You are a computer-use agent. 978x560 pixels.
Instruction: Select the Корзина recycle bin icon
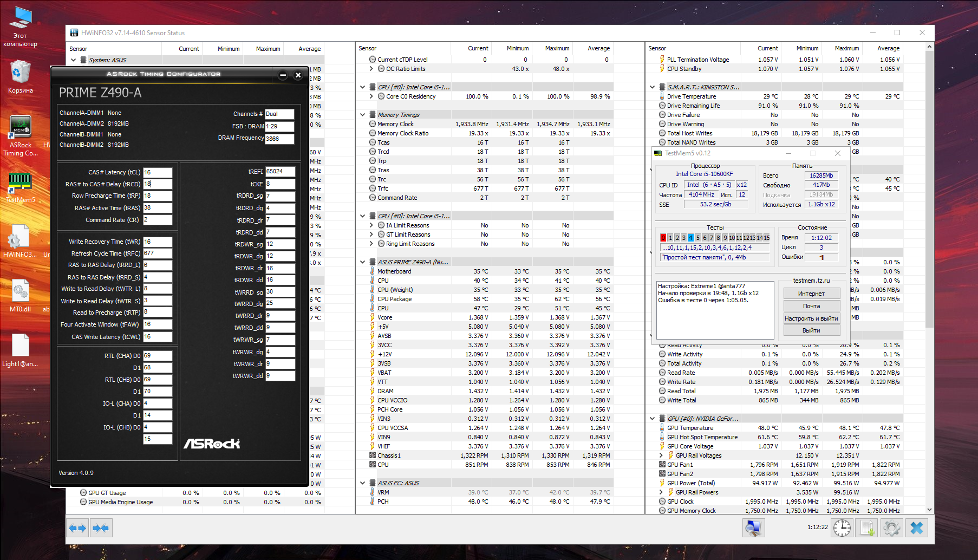[x=21, y=77]
